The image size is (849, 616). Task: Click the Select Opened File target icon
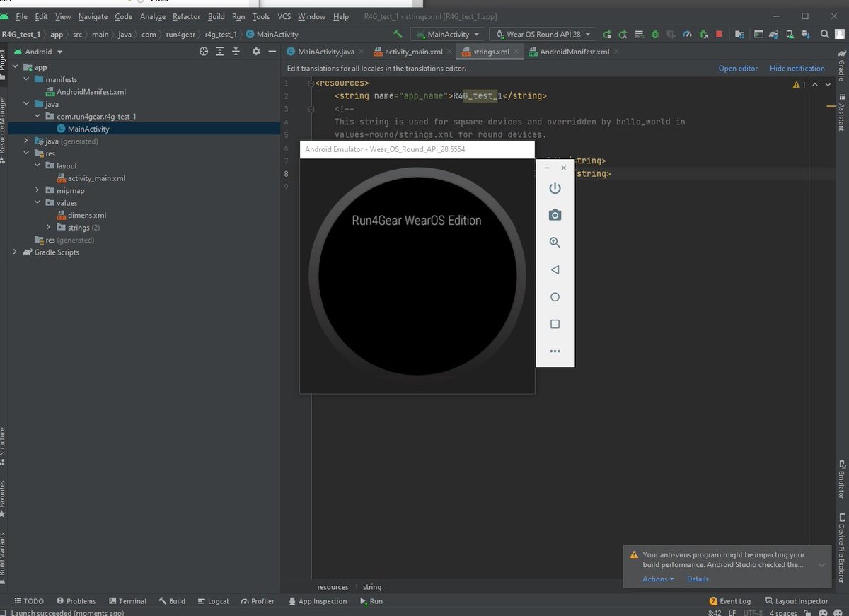204,52
